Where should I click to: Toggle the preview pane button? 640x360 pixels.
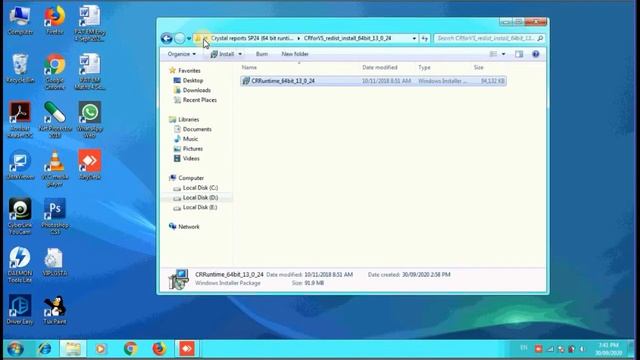click(519, 54)
